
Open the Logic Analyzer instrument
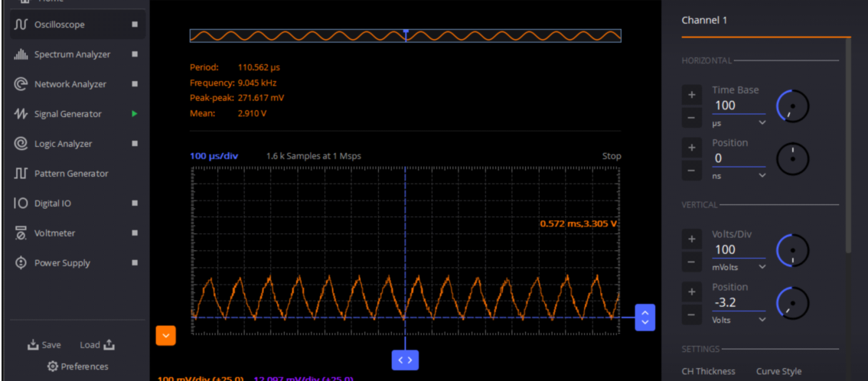coord(77,144)
